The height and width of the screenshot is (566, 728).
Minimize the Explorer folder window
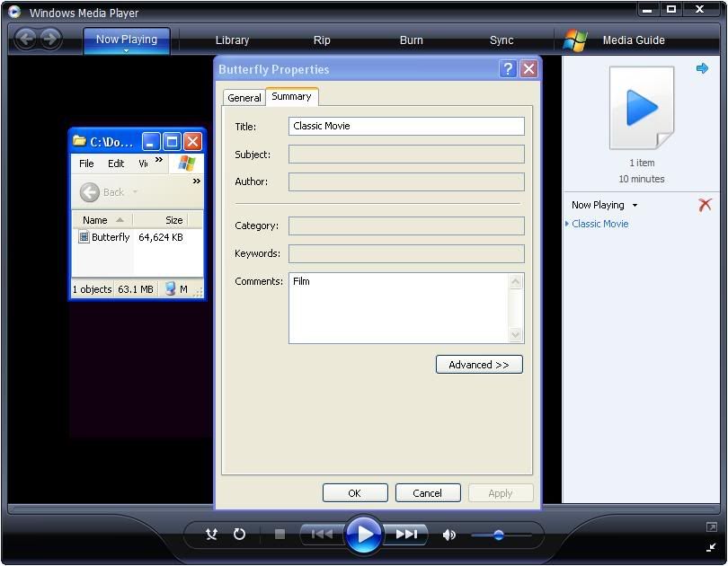151,142
